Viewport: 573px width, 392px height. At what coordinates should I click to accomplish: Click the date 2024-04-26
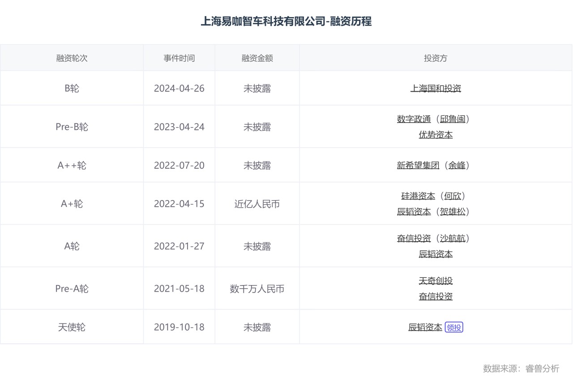[x=179, y=88]
